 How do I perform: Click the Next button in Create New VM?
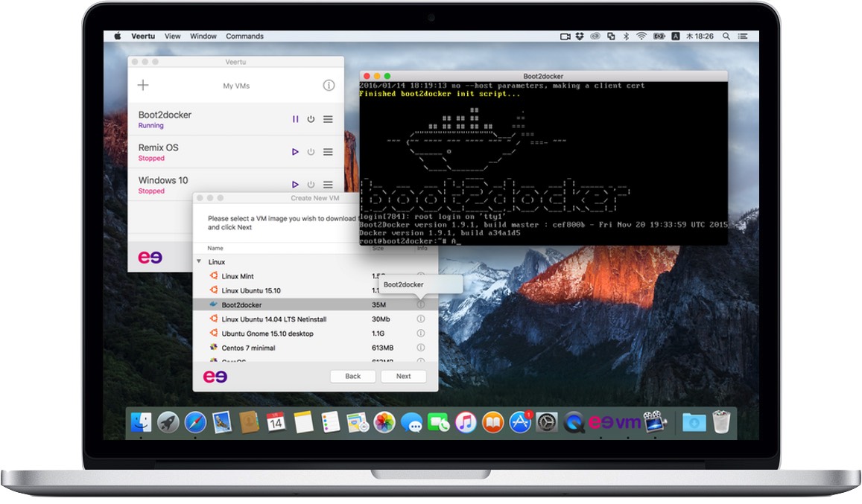pyautogui.click(x=404, y=377)
